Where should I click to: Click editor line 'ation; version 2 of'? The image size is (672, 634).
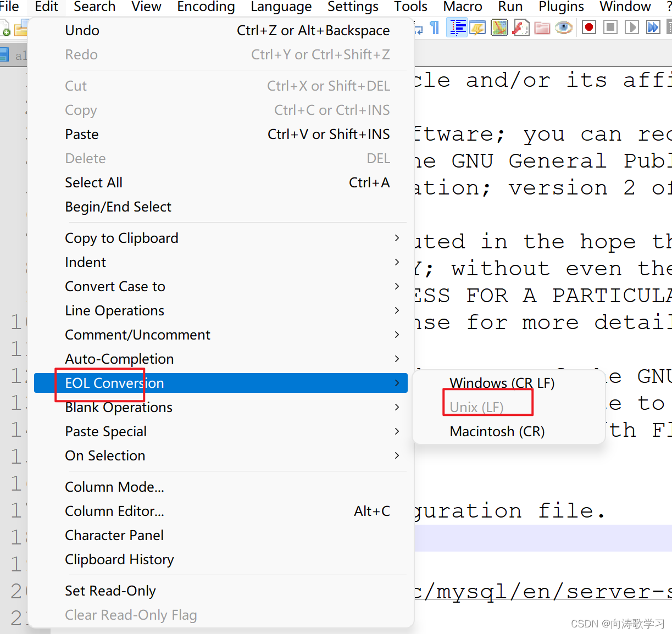543,188
